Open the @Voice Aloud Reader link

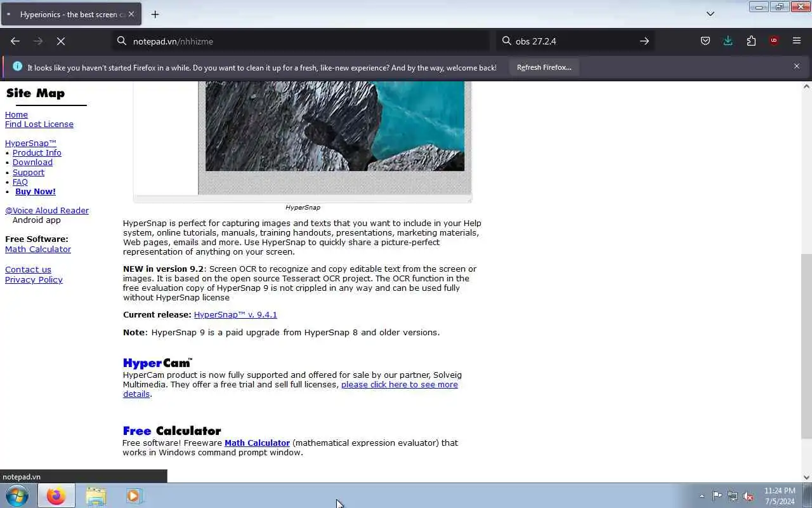coord(47,211)
